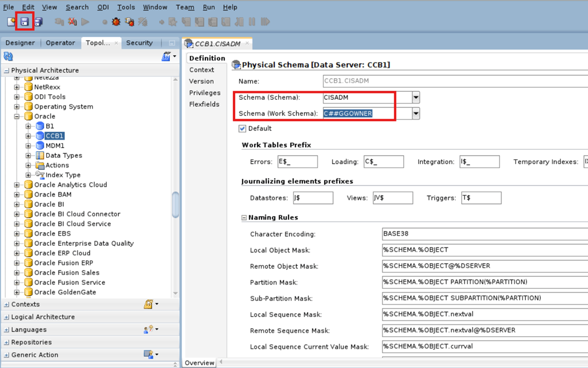This screenshot has height=368, width=588.
Task: Expand the Repositories panel
Action: pos(6,342)
